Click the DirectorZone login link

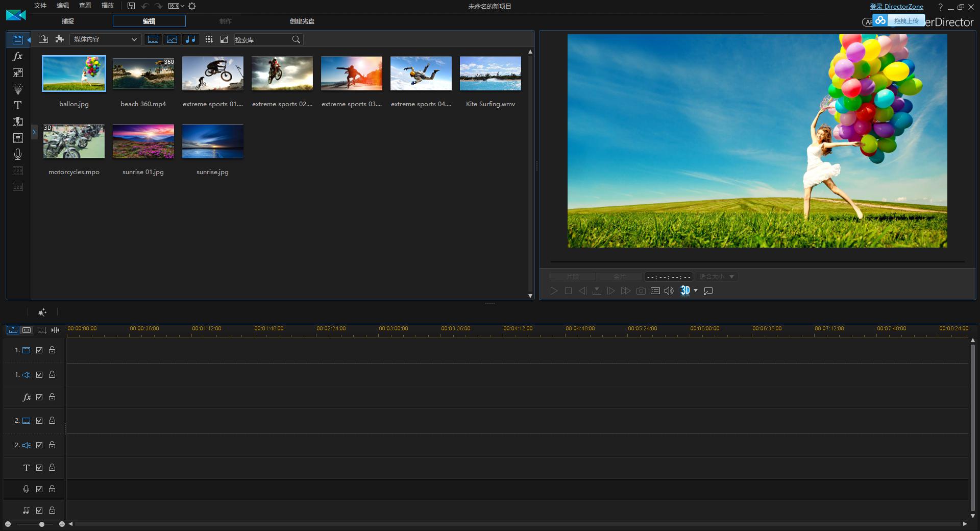(x=896, y=7)
